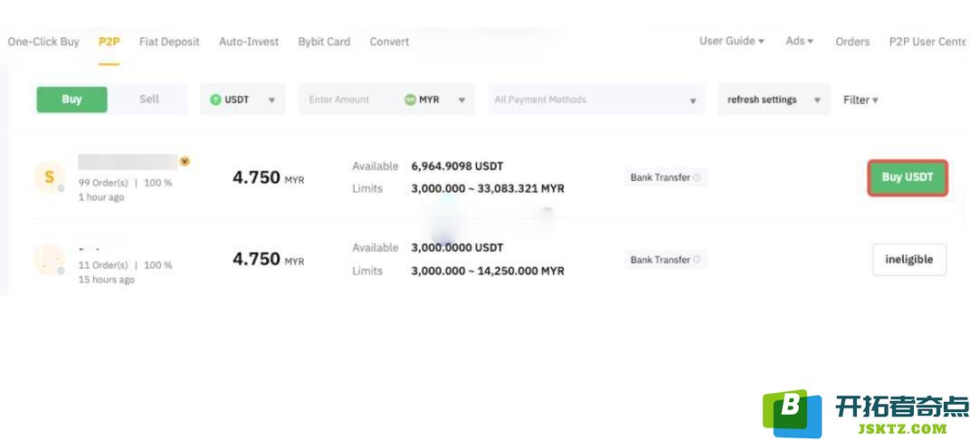
Task: Click the second seller's avatar with 11 Orders
Action: click(50, 260)
